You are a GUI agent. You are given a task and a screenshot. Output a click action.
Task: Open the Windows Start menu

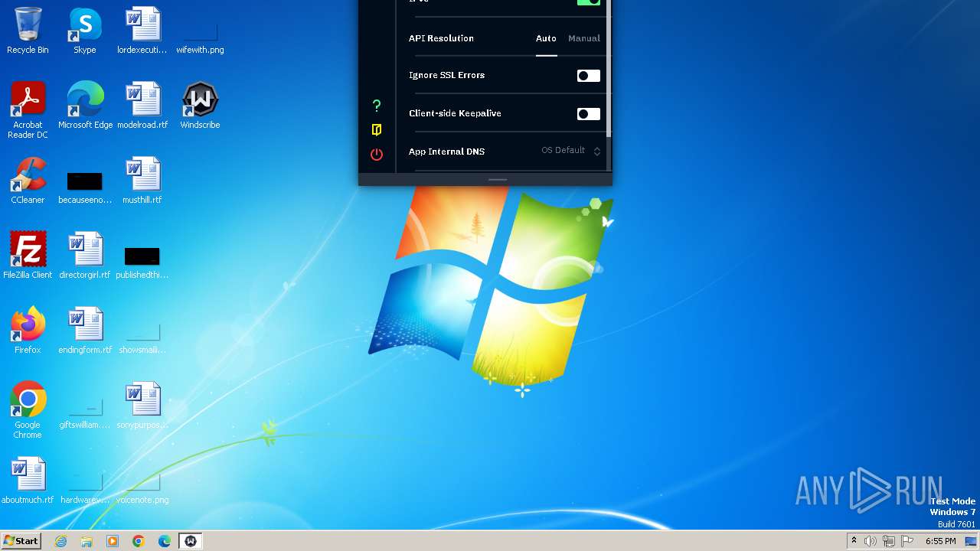(x=21, y=541)
